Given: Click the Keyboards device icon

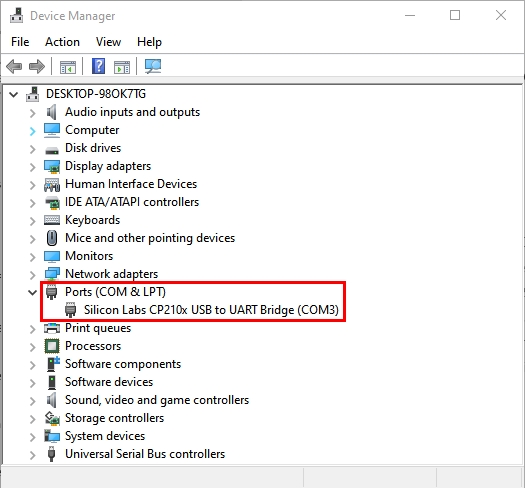Looking at the screenshot, I should 52,220.
